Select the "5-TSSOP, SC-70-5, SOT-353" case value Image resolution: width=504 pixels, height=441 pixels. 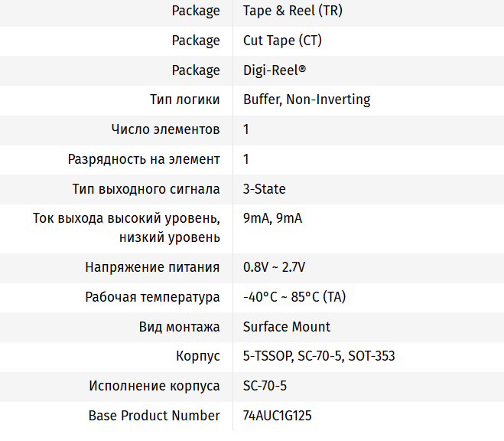tap(319, 356)
